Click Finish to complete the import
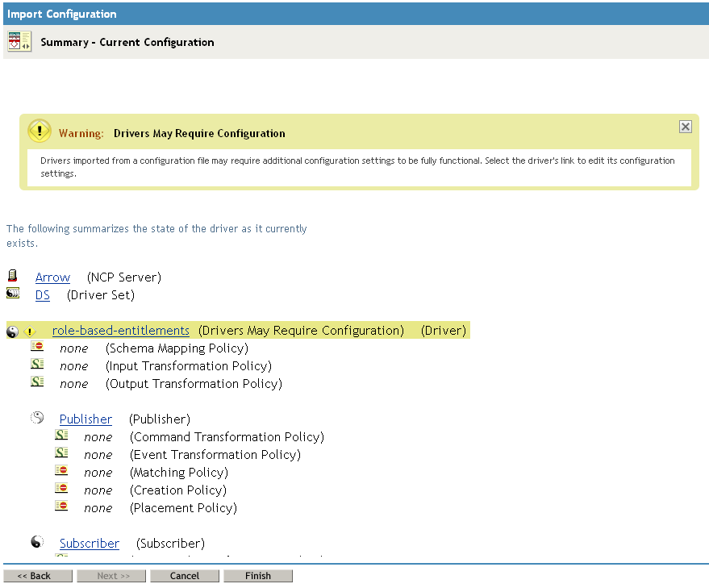709x588 pixels. click(x=258, y=576)
